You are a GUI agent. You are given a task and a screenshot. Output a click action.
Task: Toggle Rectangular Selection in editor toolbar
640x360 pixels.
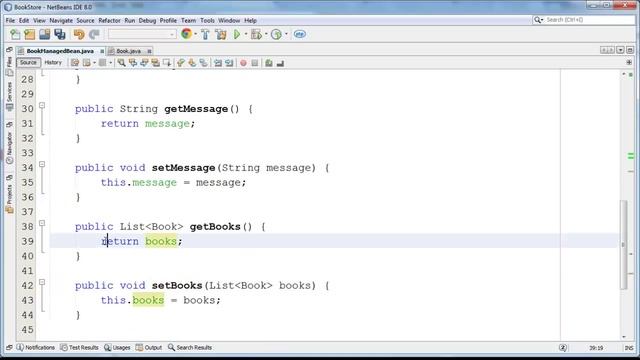click(167, 62)
